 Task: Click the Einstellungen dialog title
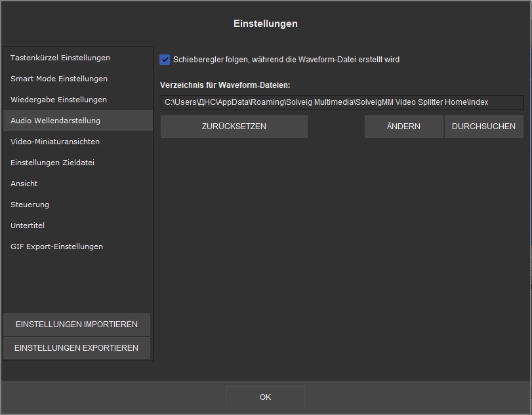click(266, 24)
